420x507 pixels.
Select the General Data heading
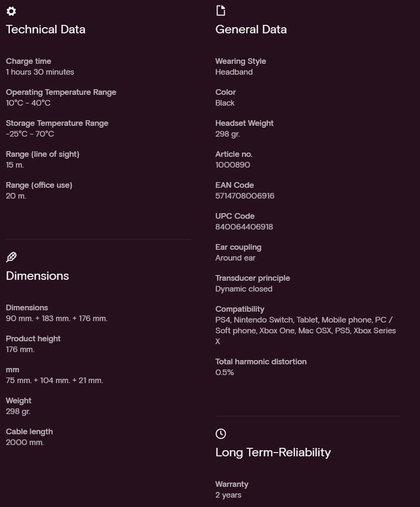[x=251, y=30]
